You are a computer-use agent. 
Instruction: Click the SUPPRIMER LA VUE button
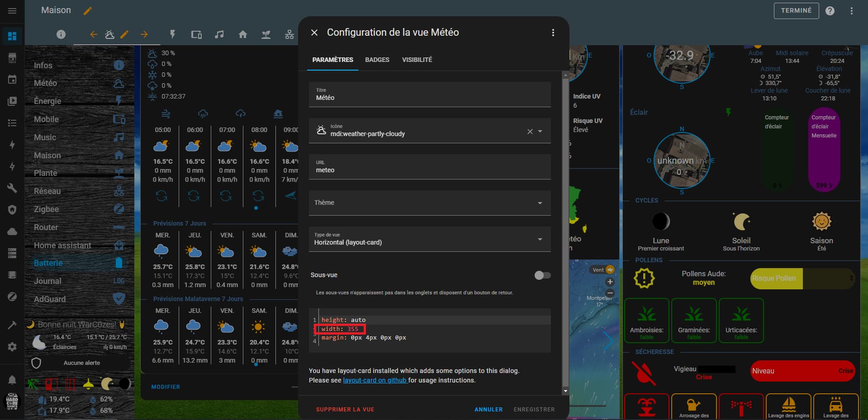point(345,409)
